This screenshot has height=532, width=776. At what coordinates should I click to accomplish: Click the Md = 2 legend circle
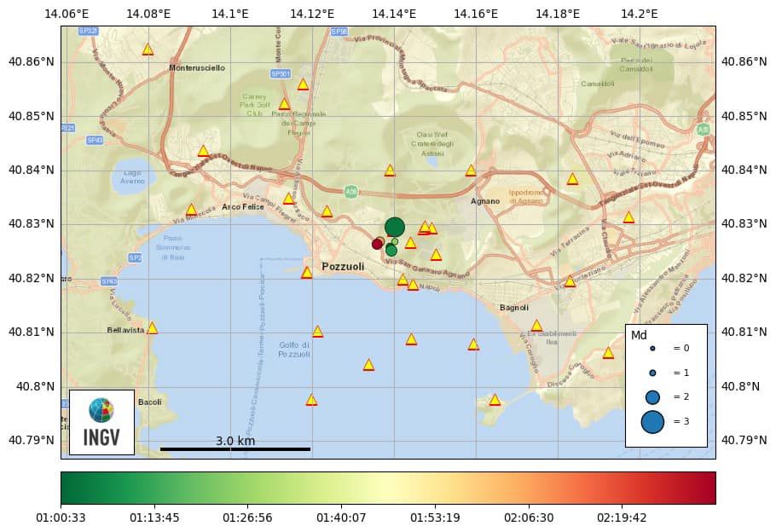point(652,397)
